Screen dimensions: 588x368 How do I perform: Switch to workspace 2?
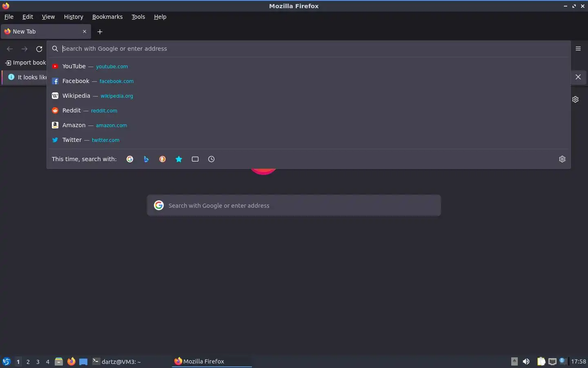[x=28, y=361]
